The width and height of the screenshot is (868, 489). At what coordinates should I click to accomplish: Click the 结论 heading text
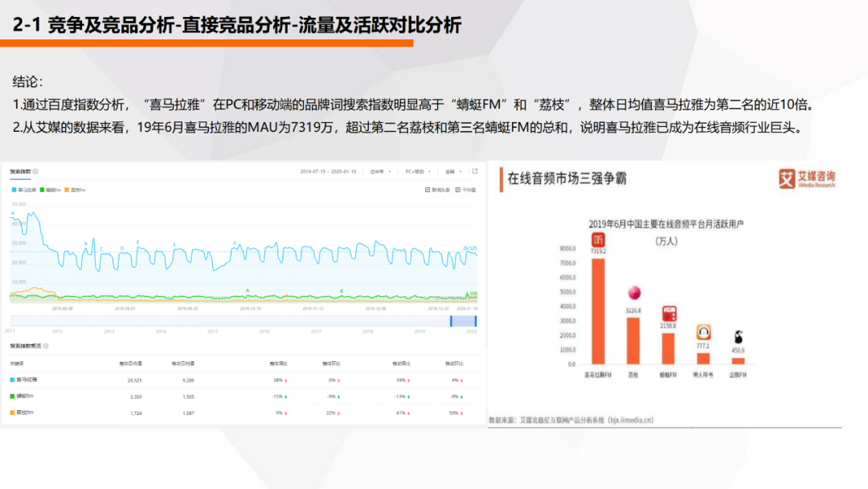point(27,82)
